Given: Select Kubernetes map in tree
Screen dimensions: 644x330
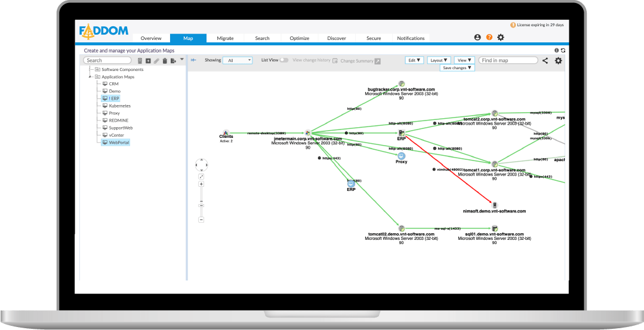Looking at the screenshot, I should point(119,106).
